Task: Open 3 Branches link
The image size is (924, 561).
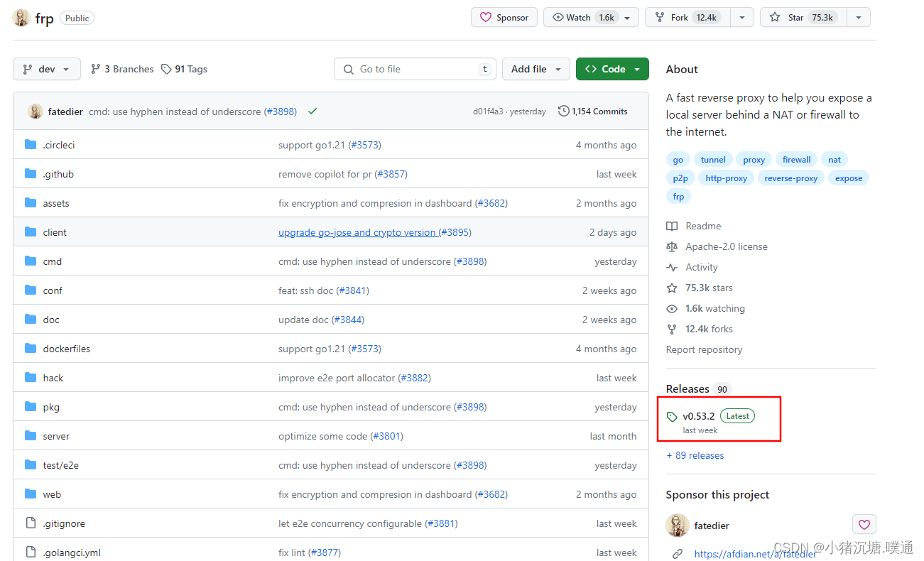Action: [x=122, y=69]
